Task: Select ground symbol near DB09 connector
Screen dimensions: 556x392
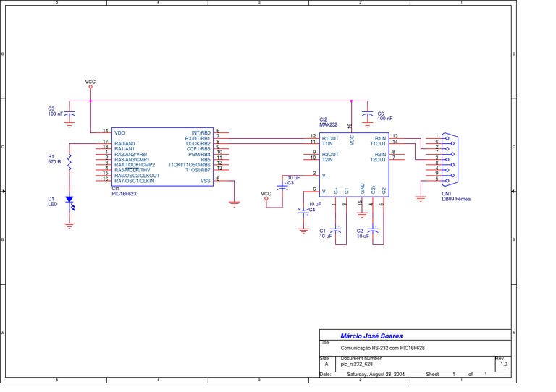Action: (421, 199)
